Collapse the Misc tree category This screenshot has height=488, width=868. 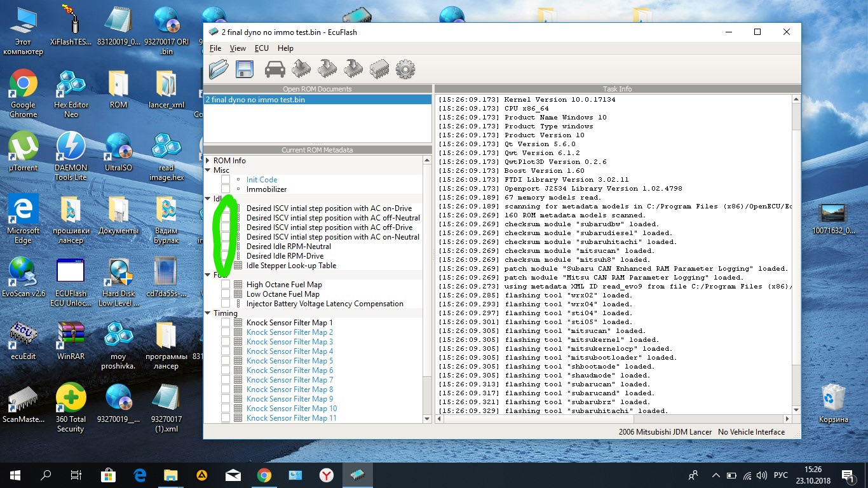208,170
